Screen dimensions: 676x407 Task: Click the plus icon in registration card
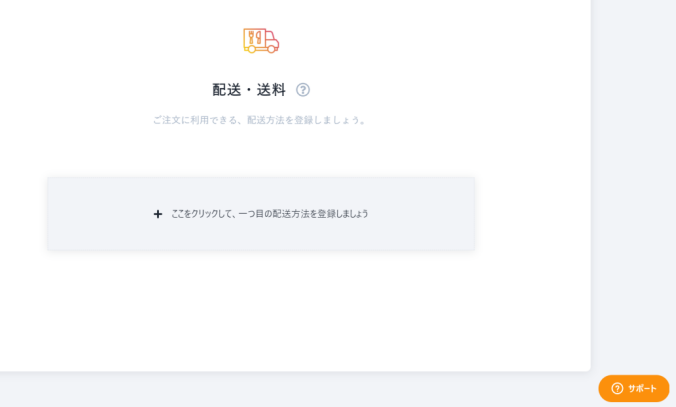158,214
